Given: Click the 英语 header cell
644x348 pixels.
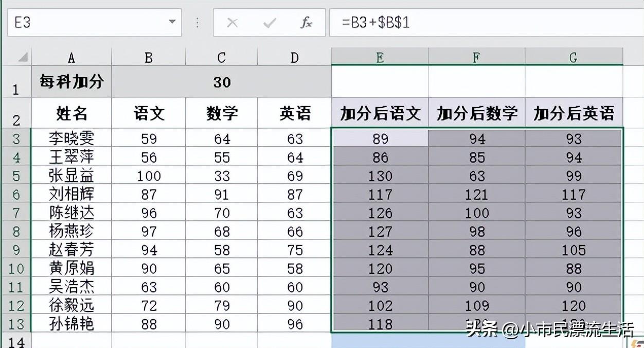Looking at the screenshot, I should (x=295, y=113).
